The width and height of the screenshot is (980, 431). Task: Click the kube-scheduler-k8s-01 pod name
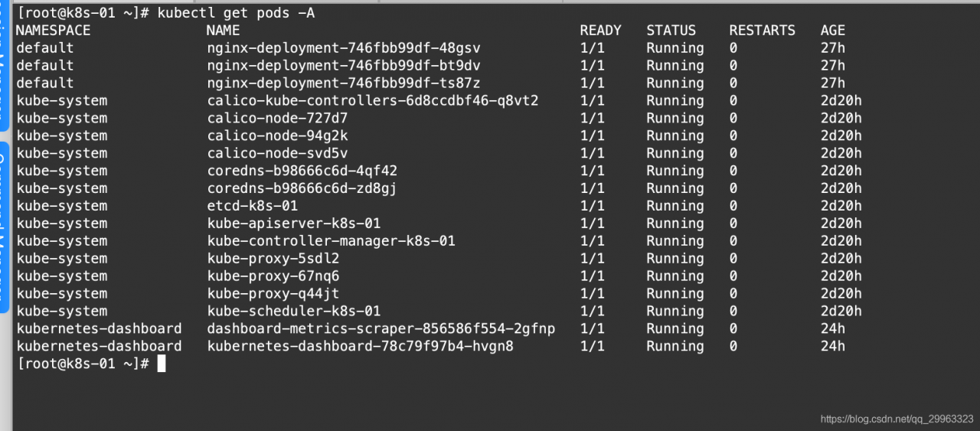(294, 312)
